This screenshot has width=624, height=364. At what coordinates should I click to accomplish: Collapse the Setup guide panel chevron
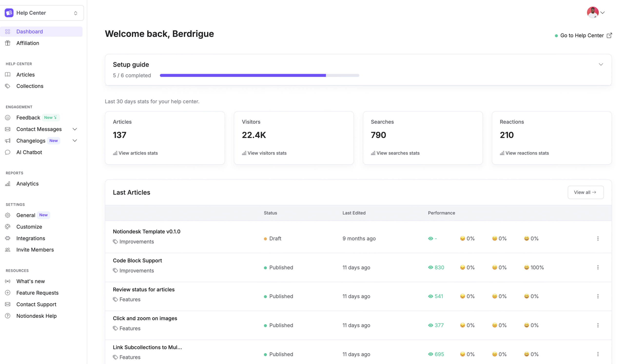click(601, 64)
